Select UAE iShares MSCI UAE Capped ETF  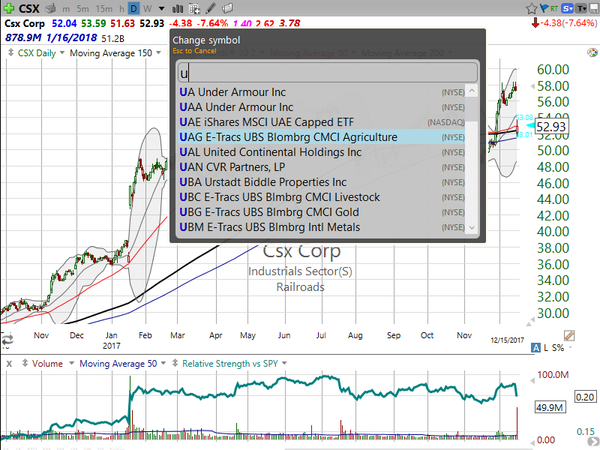(x=321, y=122)
